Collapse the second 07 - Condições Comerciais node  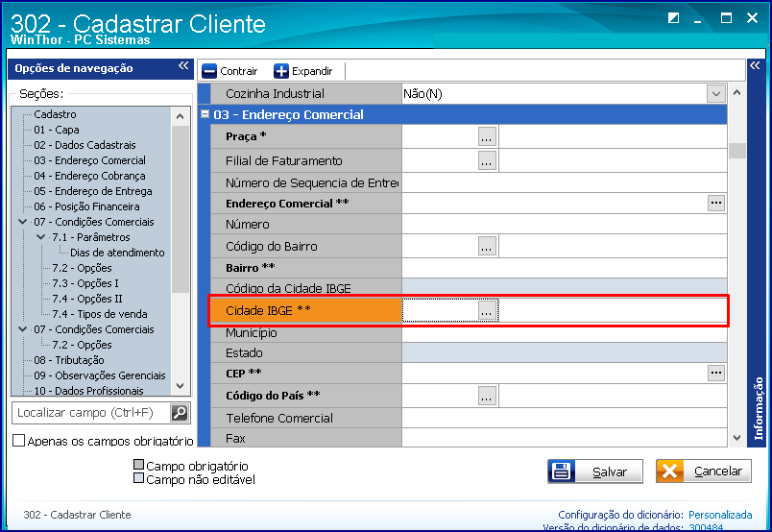23,329
